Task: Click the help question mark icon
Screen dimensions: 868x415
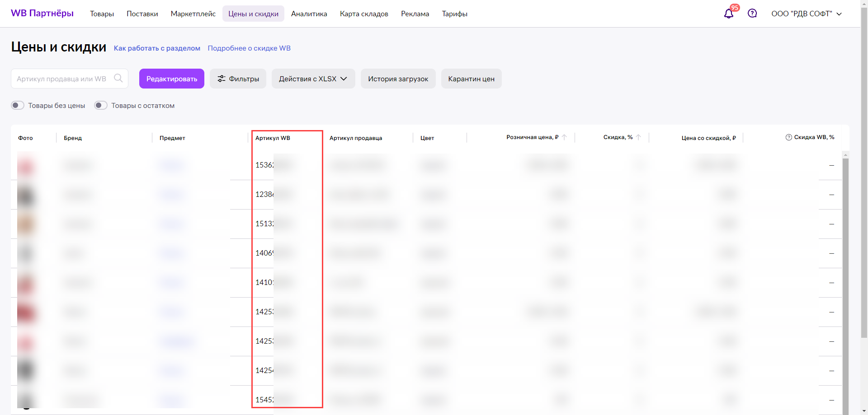Action: pyautogui.click(x=752, y=14)
